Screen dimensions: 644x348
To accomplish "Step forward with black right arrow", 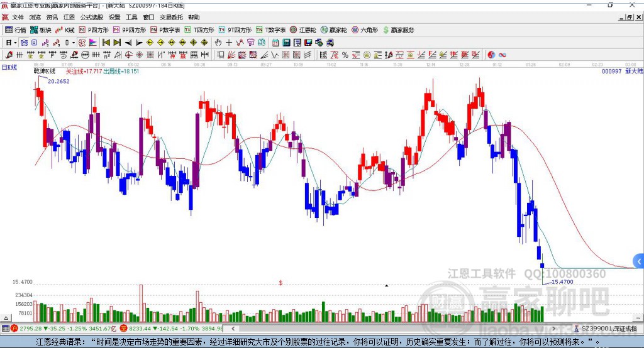I will tap(139, 43).
